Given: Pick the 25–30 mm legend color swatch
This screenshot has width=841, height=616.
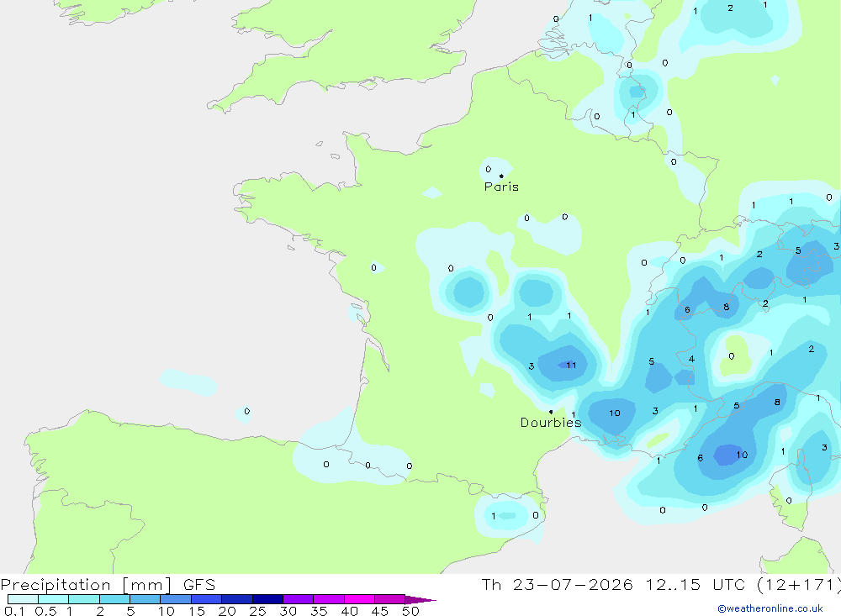Looking at the screenshot, I should pyautogui.click(x=267, y=599).
